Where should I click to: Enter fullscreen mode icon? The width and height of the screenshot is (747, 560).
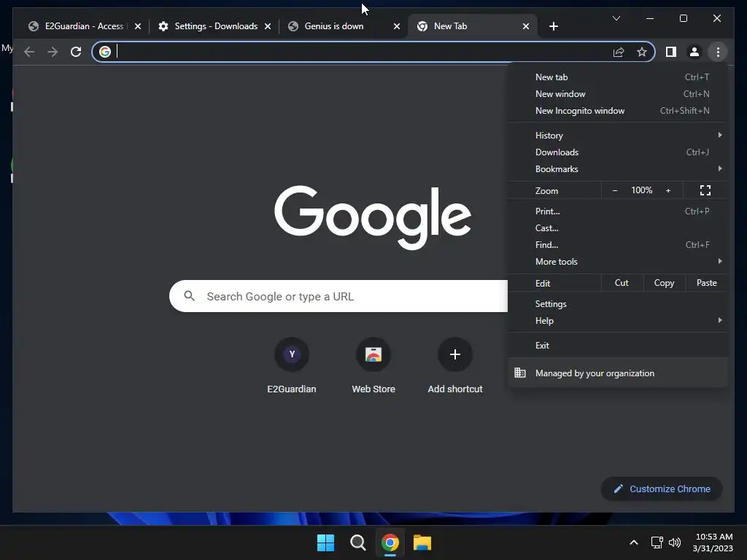[705, 190]
